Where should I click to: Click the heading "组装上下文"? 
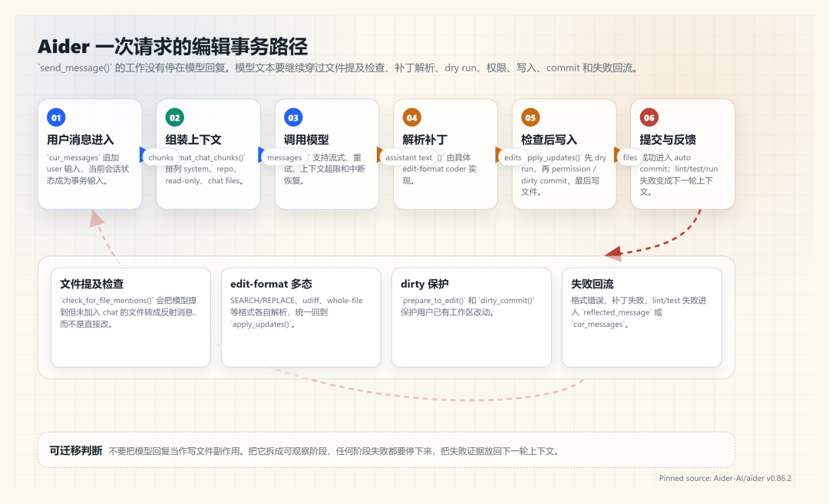(x=193, y=140)
